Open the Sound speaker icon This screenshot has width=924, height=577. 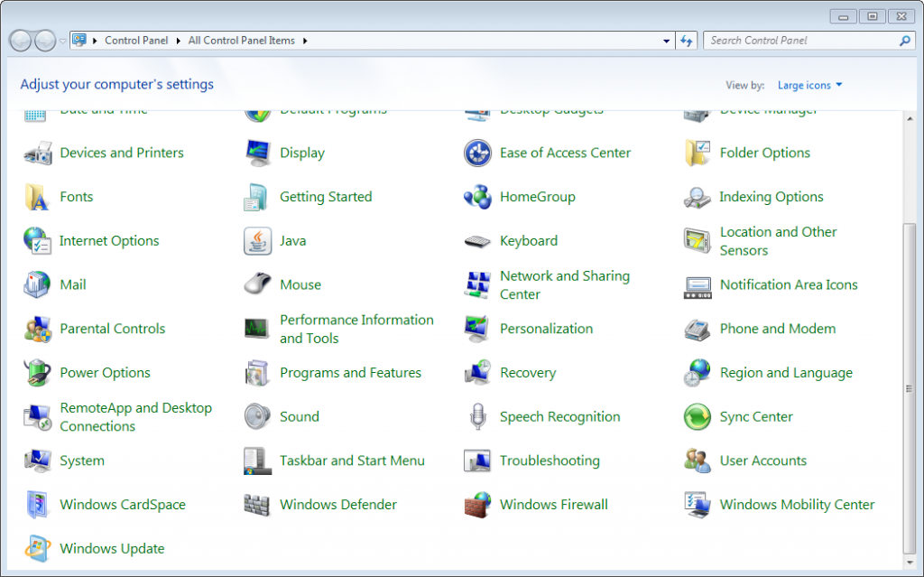(x=257, y=417)
